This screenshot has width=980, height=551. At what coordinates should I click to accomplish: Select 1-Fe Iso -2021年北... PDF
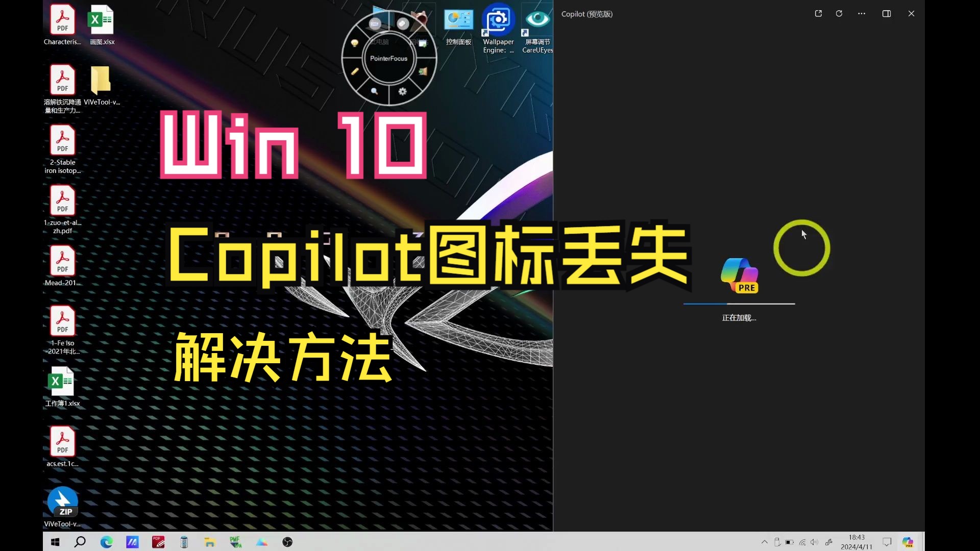(62, 330)
